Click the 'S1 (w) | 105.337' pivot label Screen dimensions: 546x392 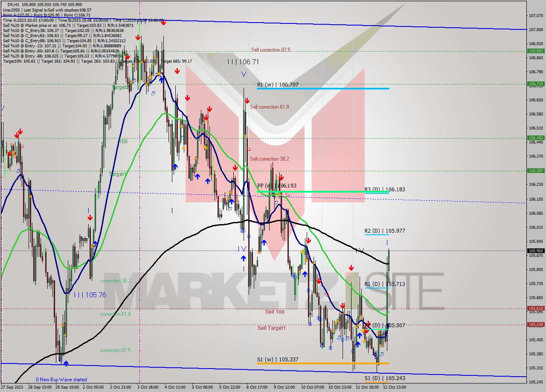[277, 360]
